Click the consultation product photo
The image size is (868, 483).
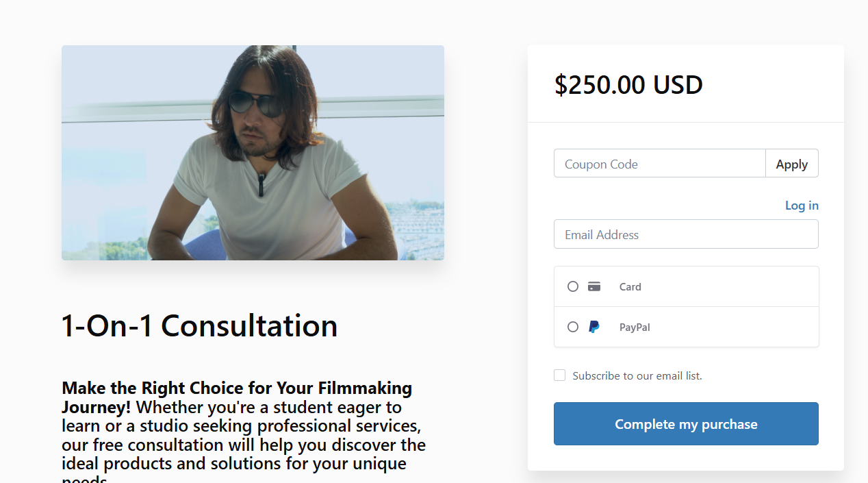pos(253,152)
